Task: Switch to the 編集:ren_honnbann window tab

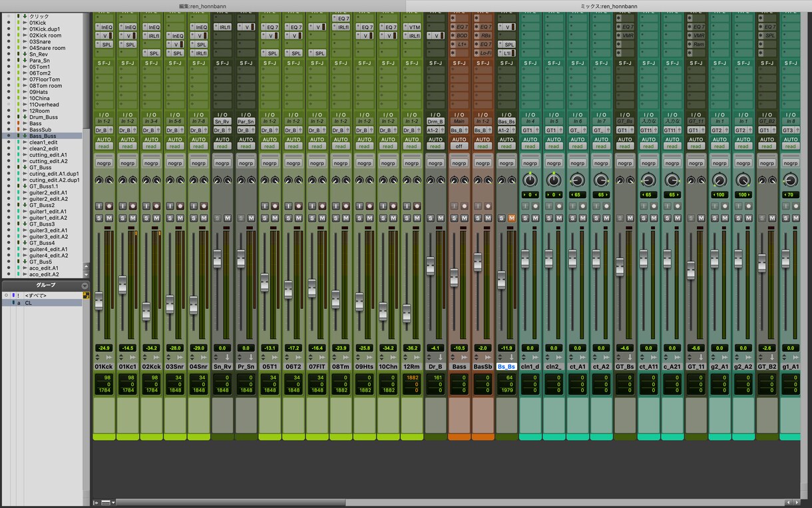Action: point(203,5)
